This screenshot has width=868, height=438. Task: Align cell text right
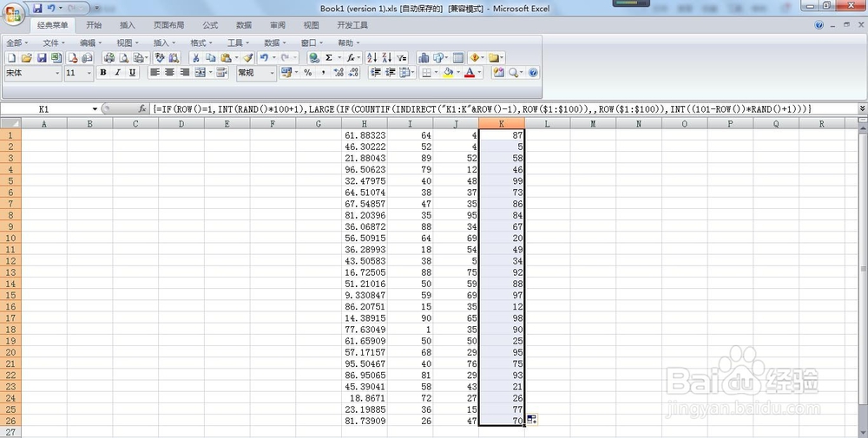click(x=184, y=73)
